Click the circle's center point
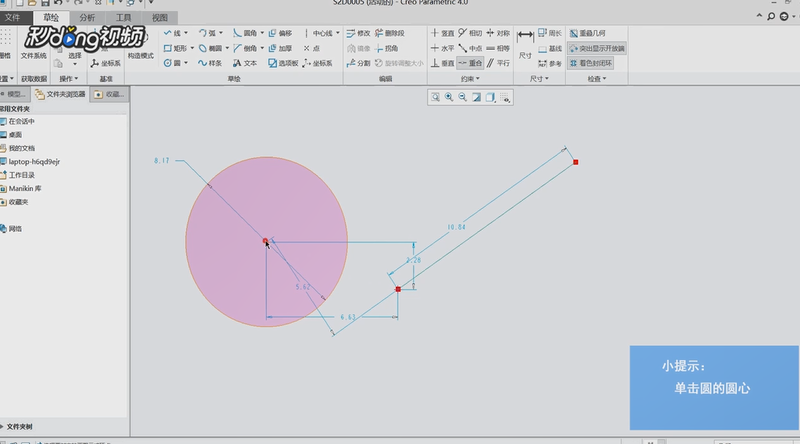Viewport: 800px width, 444px height. coord(265,240)
